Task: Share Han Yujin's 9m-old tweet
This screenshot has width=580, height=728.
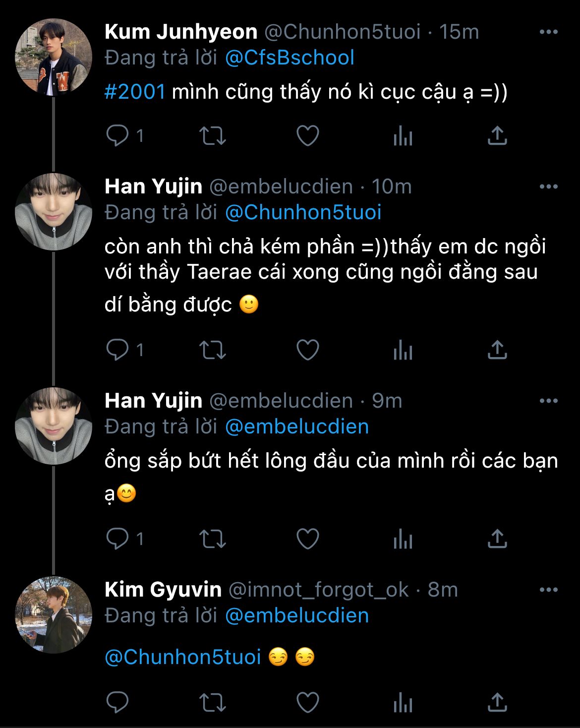Action: click(497, 539)
